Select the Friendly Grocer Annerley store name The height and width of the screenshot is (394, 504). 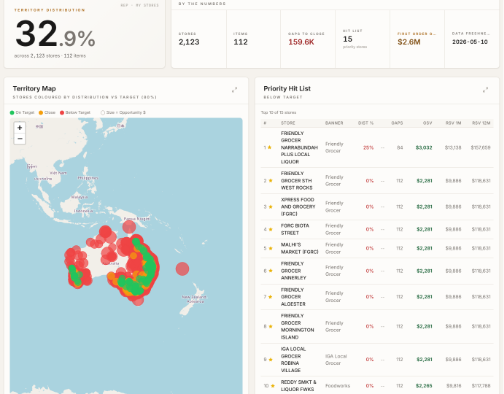point(293,271)
